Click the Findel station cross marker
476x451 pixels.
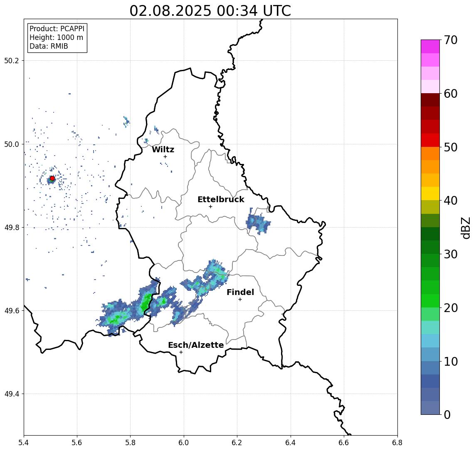pyautogui.click(x=240, y=300)
